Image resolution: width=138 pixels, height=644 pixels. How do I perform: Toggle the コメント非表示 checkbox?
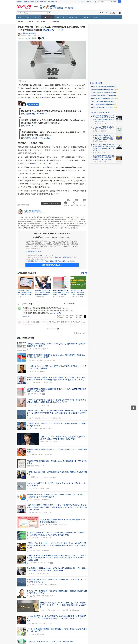click(x=75, y=333)
